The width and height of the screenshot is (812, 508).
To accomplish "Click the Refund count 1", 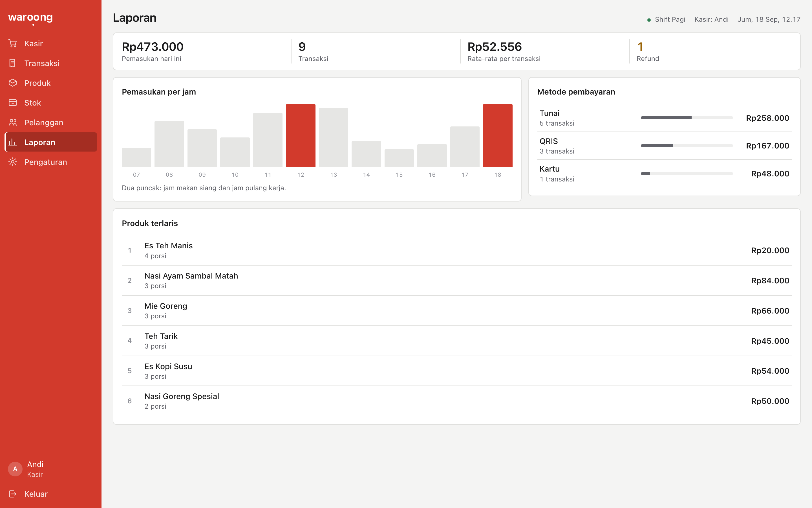I will point(640,47).
